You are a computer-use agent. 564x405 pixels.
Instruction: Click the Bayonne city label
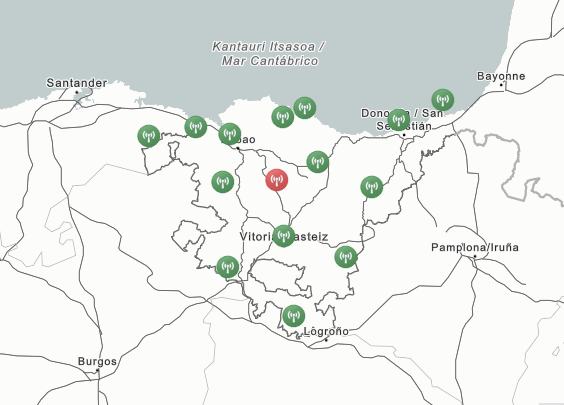point(501,76)
